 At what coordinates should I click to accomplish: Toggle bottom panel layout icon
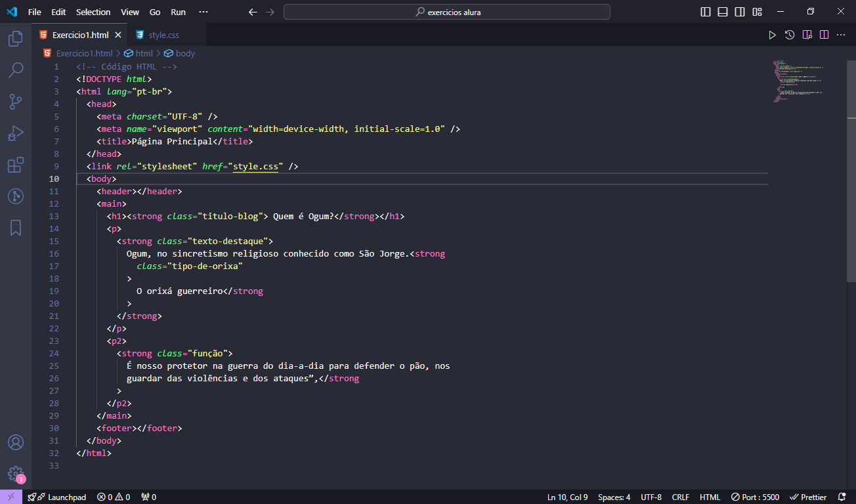[x=723, y=12]
